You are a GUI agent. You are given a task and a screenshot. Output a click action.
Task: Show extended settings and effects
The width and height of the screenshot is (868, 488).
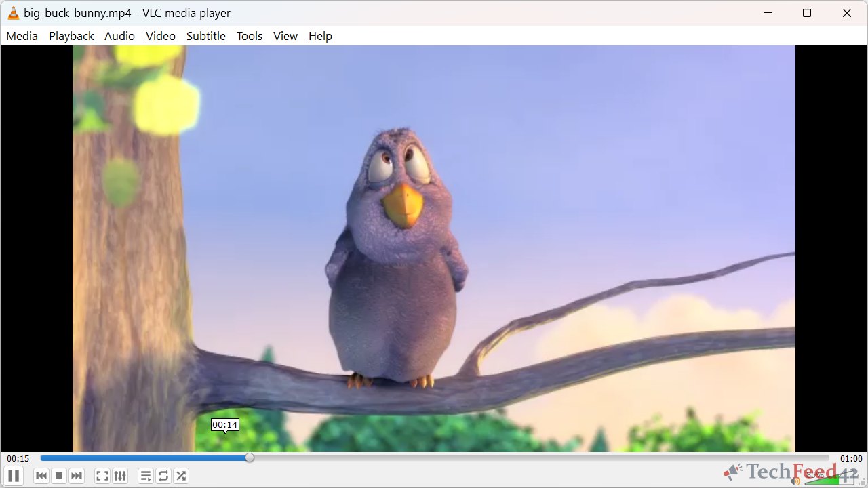pyautogui.click(x=120, y=476)
